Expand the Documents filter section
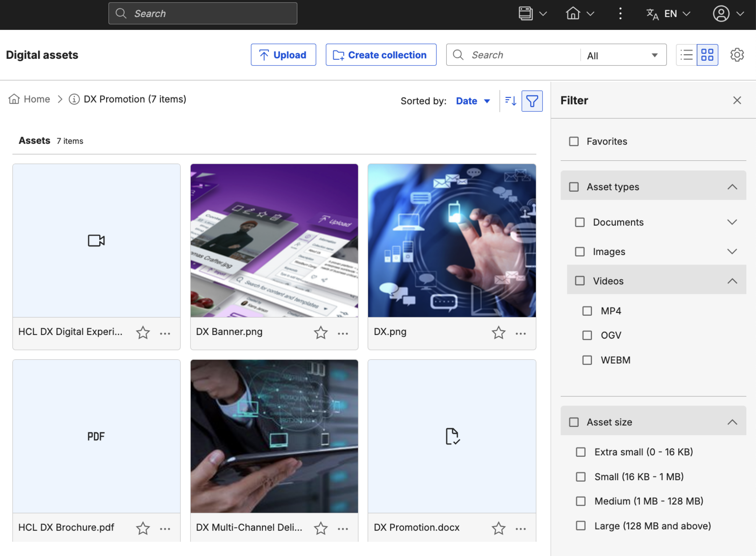 (732, 222)
